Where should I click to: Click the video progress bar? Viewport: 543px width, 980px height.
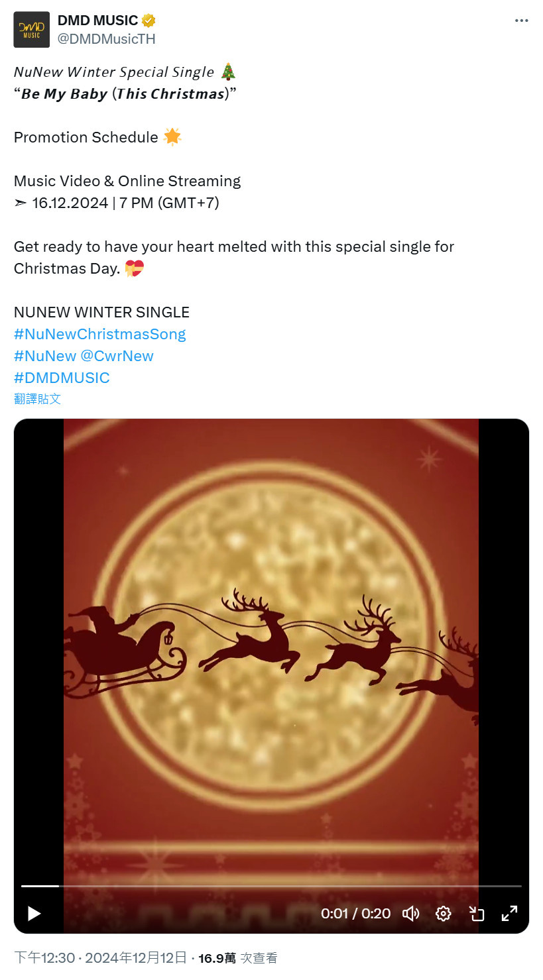tap(271, 886)
